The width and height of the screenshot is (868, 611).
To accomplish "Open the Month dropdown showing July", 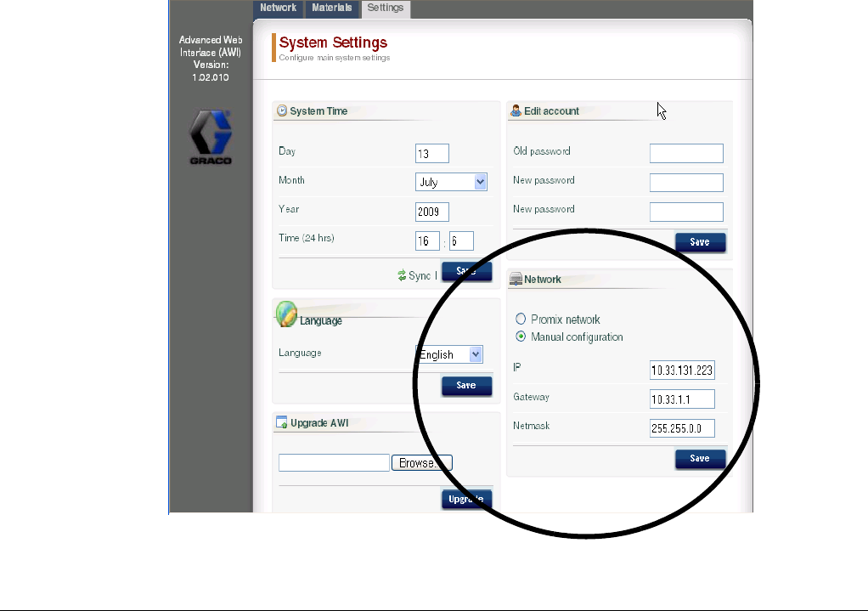I will click(451, 182).
